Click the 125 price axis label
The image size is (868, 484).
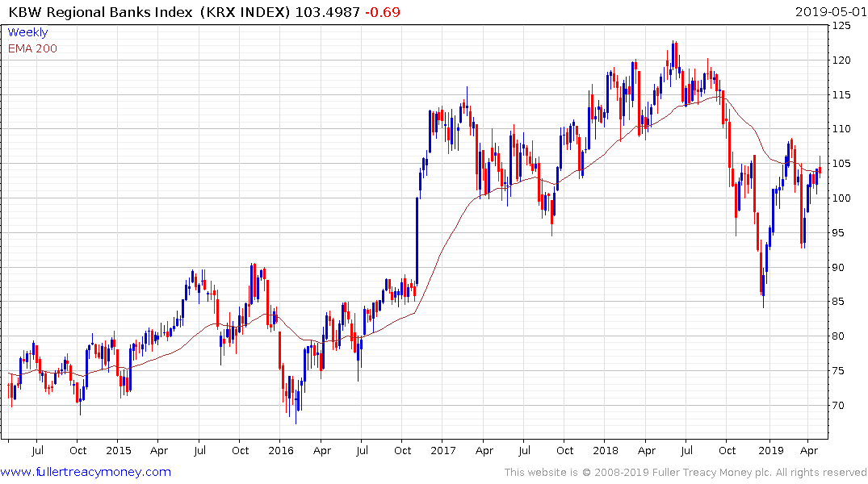[x=841, y=26]
